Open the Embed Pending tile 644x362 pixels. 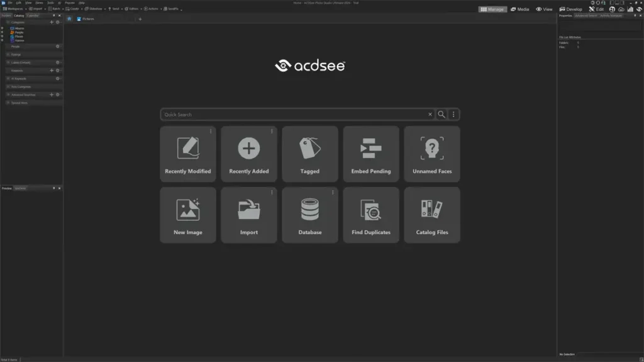coord(371,154)
